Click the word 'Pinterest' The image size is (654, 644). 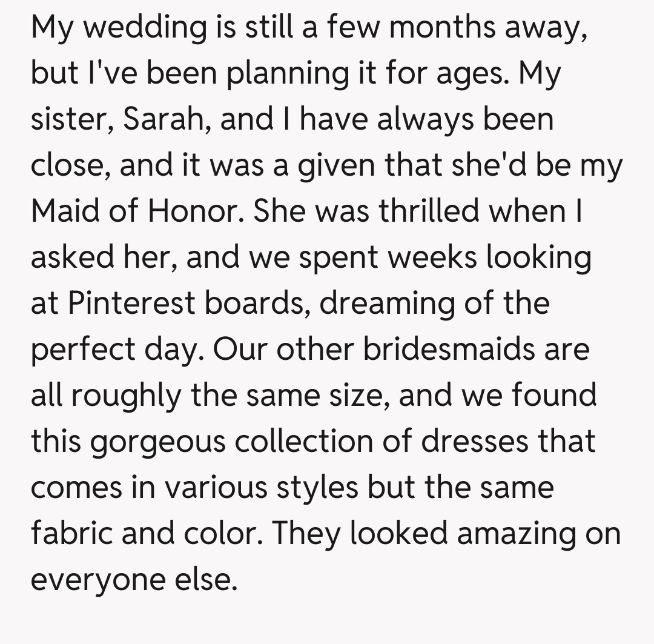(132, 303)
